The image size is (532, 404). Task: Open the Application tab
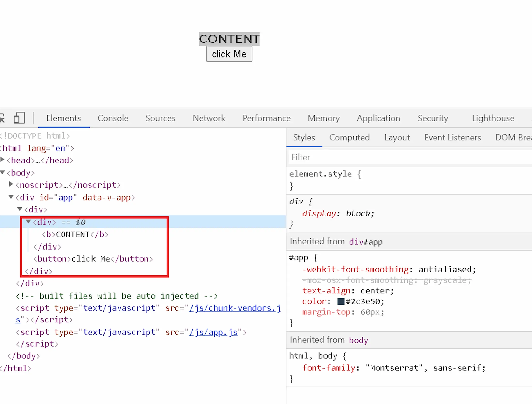tap(378, 118)
